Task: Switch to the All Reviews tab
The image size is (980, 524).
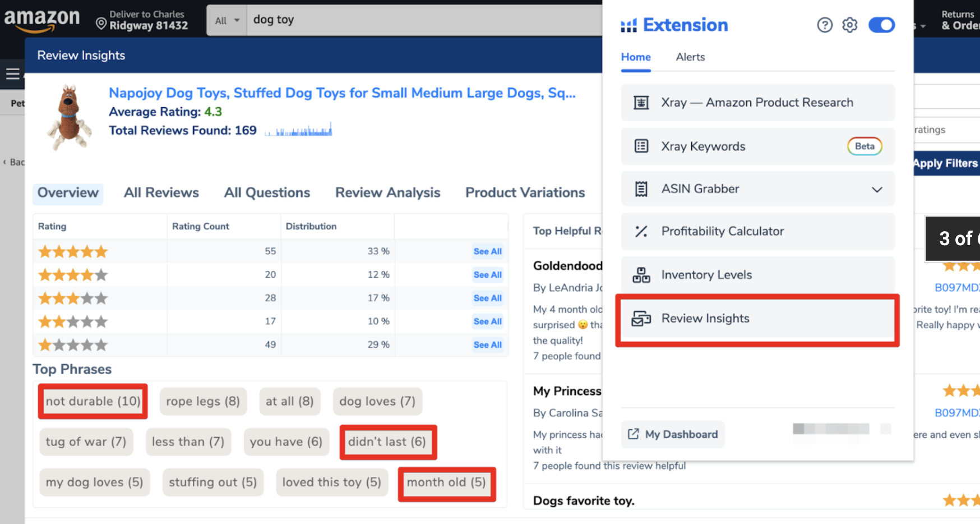Action: click(x=161, y=193)
